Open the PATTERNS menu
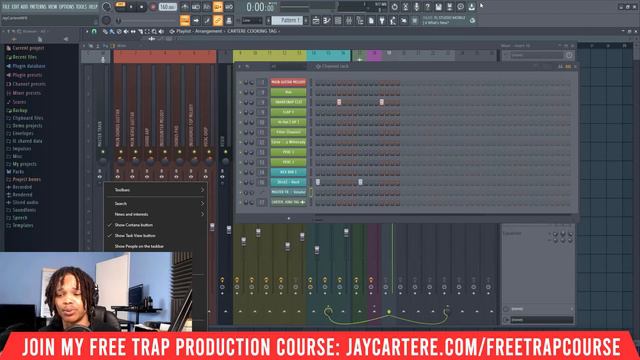Image resolution: width=640 pixels, height=360 pixels. [x=38, y=7]
